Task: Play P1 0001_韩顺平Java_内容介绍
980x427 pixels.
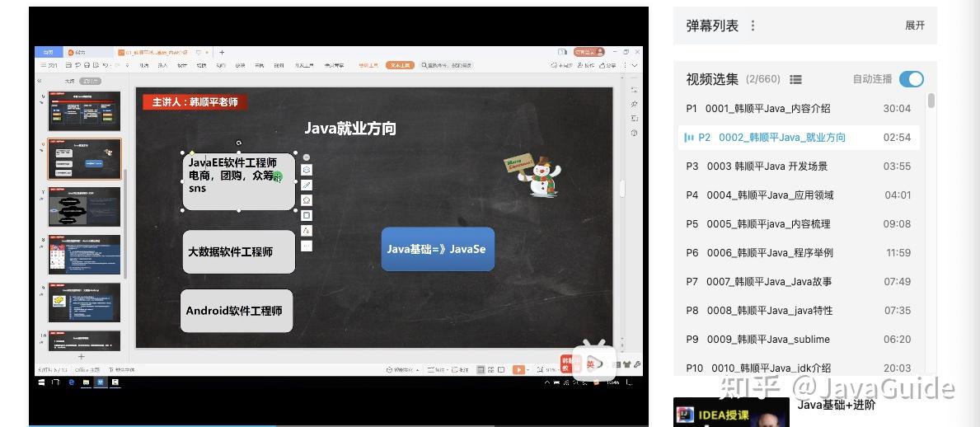Action: tap(799, 109)
